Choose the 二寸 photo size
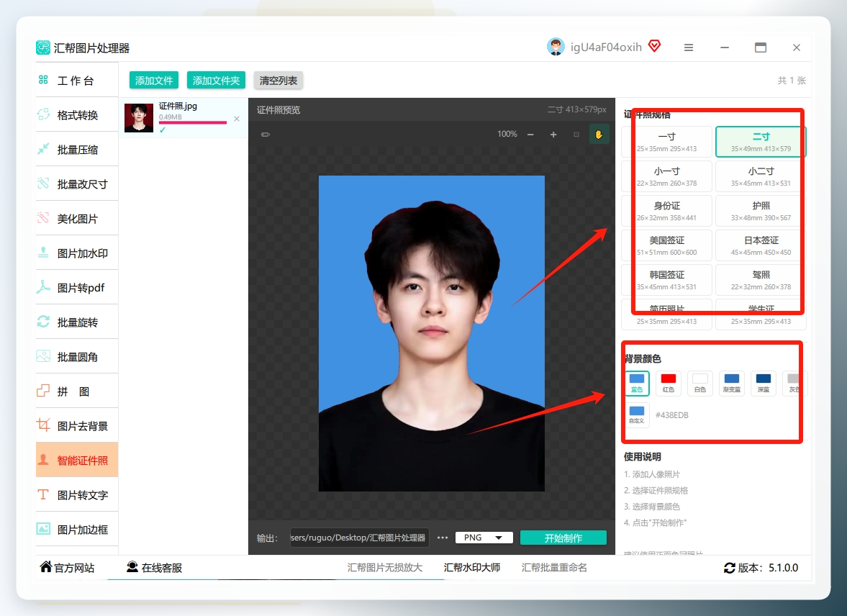 coord(761,142)
